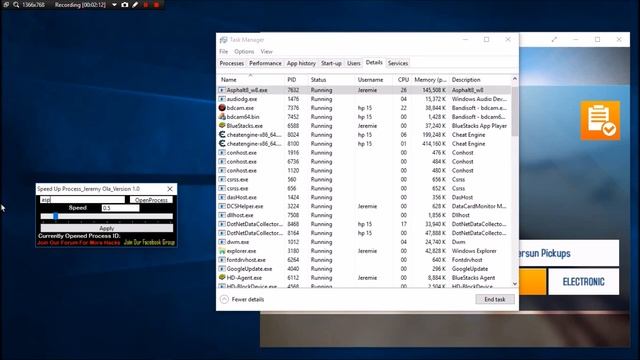Click the camera screenshot icon in recording bar

pyautogui.click(x=124, y=5)
